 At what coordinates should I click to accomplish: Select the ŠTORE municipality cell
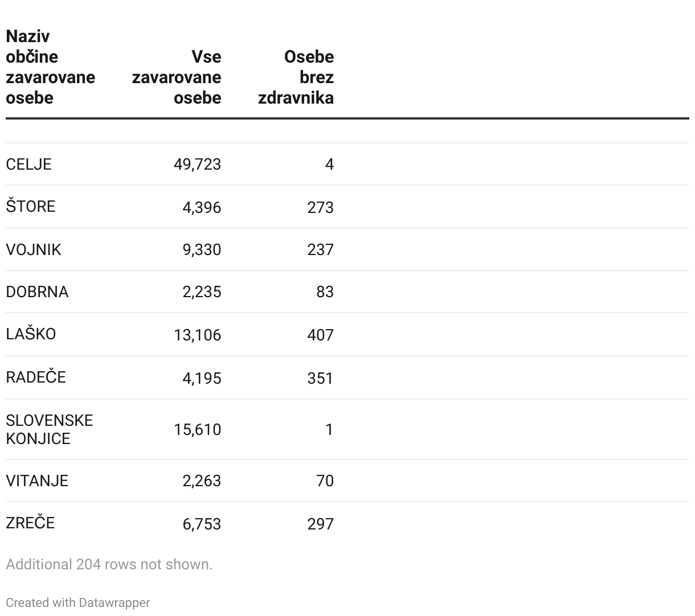31,207
